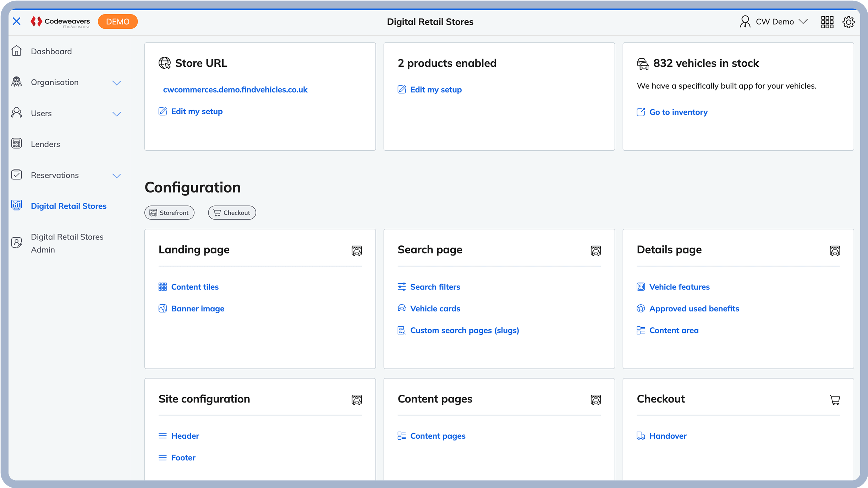The height and width of the screenshot is (488, 868).
Task: Click the Lenders calculator icon
Action: pos(17,144)
